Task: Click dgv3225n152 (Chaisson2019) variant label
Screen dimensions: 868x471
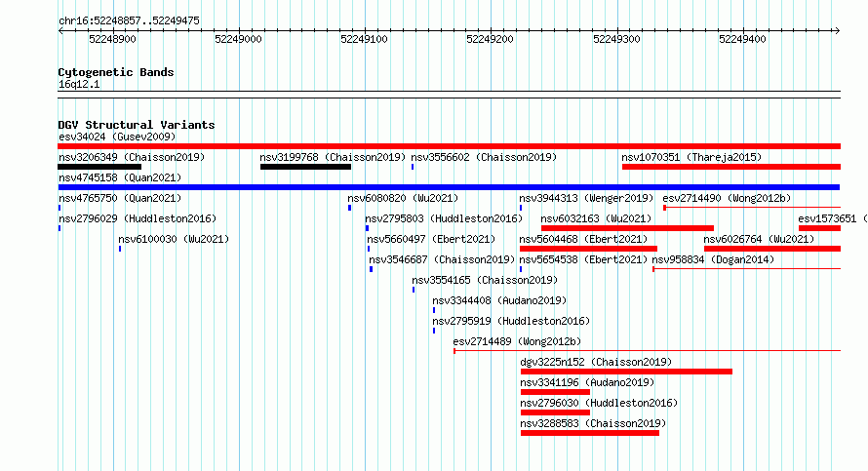Action: [x=596, y=362]
